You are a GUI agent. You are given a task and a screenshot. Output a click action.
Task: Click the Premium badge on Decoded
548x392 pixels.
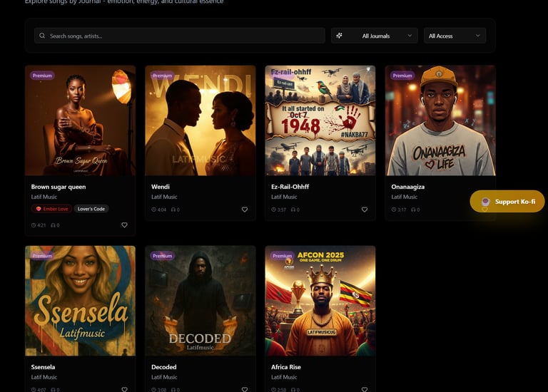[x=163, y=256]
